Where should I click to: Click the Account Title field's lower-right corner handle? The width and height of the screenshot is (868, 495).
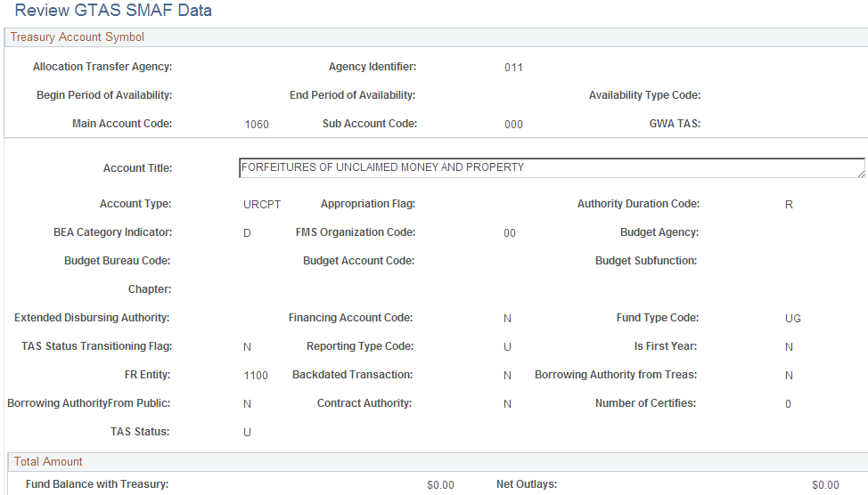861,174
